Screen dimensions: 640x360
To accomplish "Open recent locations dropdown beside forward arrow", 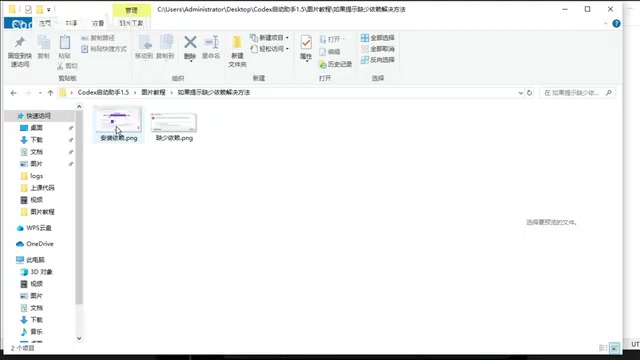I will coord(40,93).
